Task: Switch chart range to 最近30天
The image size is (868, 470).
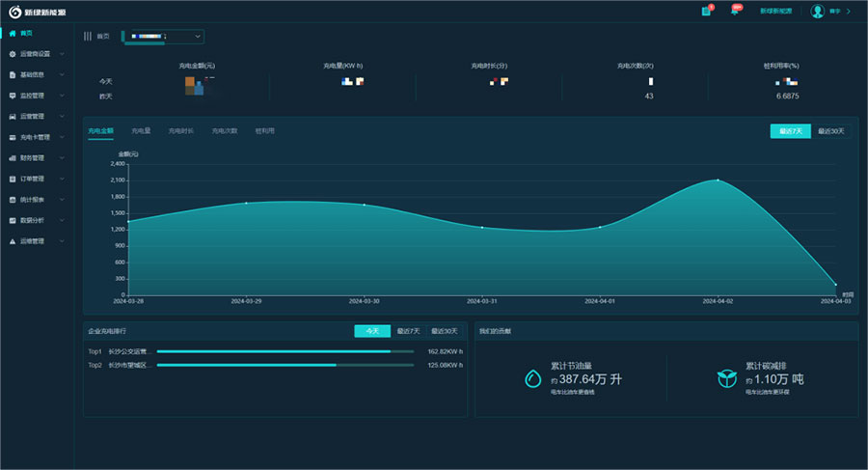Action: point(830,131)
